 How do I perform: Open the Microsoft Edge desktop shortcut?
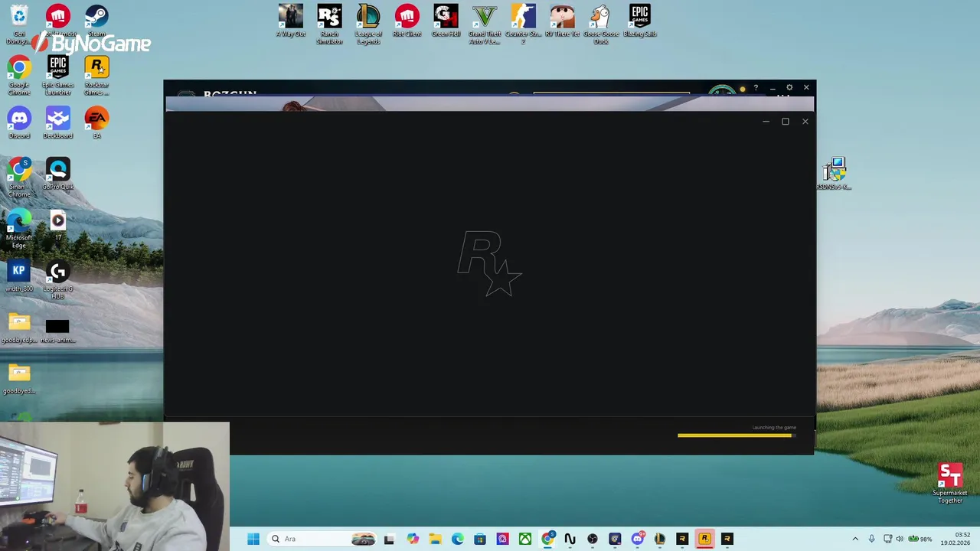pos(19,229)
